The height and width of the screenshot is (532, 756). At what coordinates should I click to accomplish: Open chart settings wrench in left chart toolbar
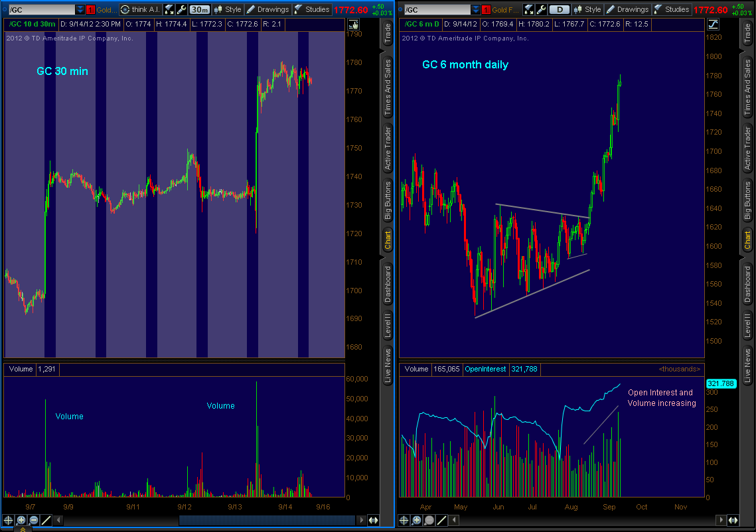click(x=181, y=9)
